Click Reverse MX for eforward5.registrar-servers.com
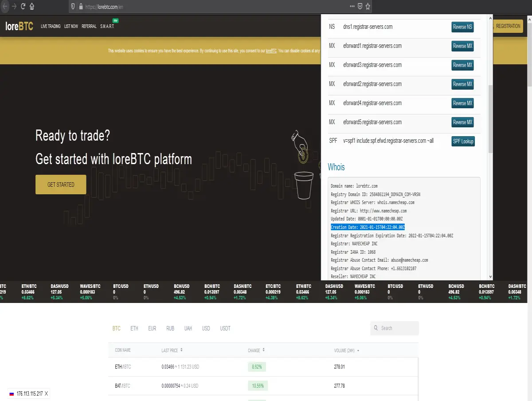 tap(462, 122)
